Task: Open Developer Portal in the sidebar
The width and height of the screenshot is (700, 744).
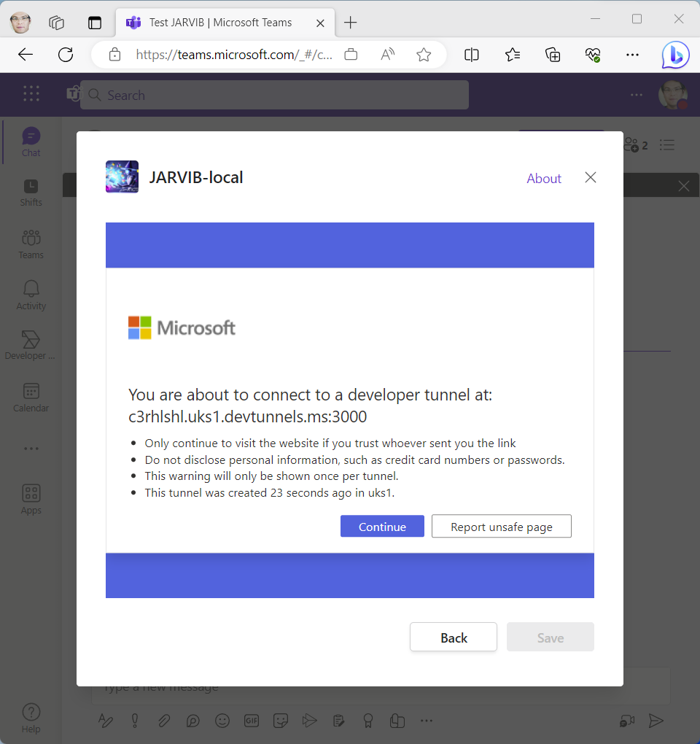Action: [30, 346]
